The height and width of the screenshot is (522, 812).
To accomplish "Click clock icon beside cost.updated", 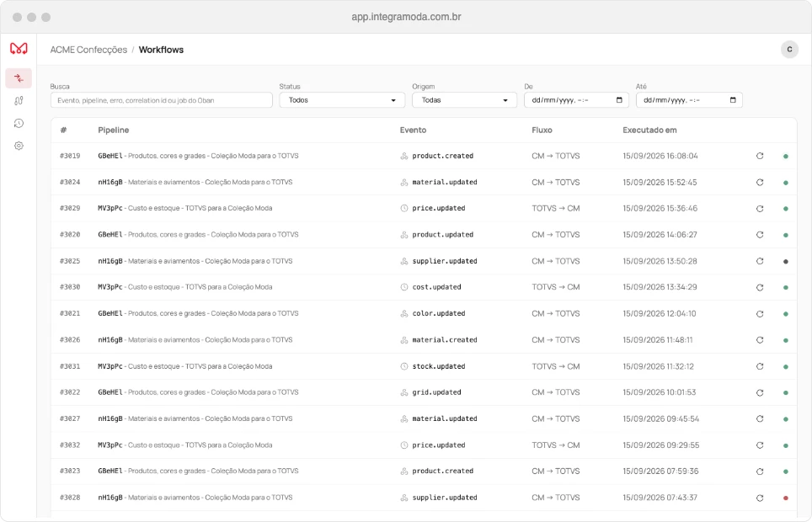I will 404,287.
